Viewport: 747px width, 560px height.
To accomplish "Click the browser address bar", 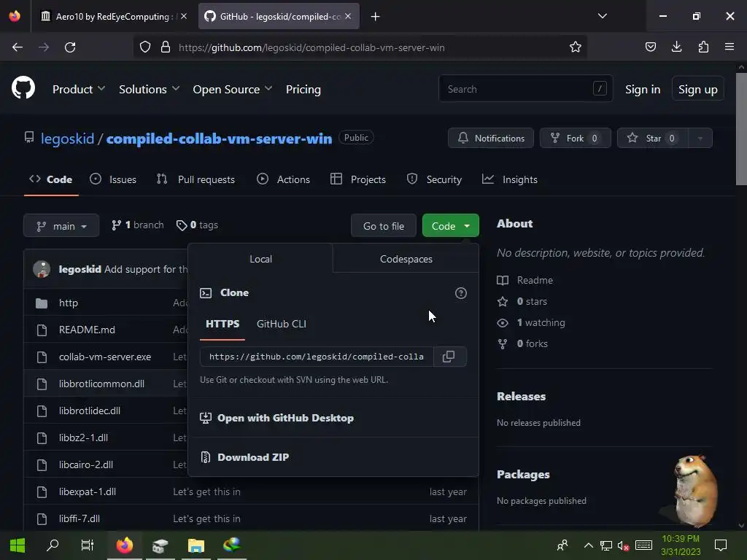I will (x=359, y=47).
